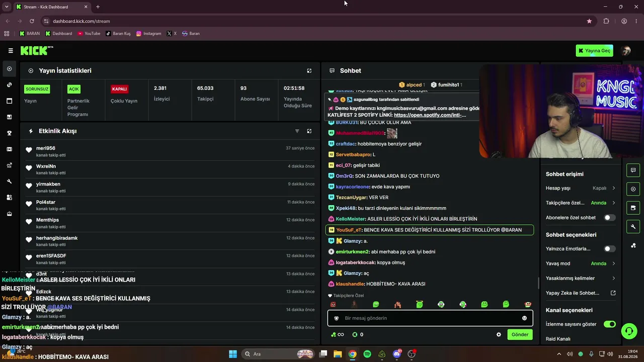Click username kayracorleone in chat
644x362 pixels.
click(x=353, y=187)
